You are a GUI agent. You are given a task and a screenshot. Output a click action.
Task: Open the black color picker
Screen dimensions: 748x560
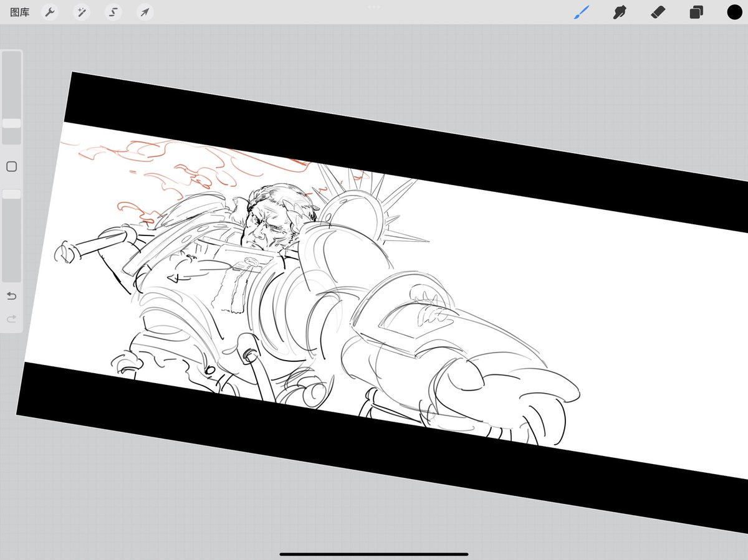(734, 12)
